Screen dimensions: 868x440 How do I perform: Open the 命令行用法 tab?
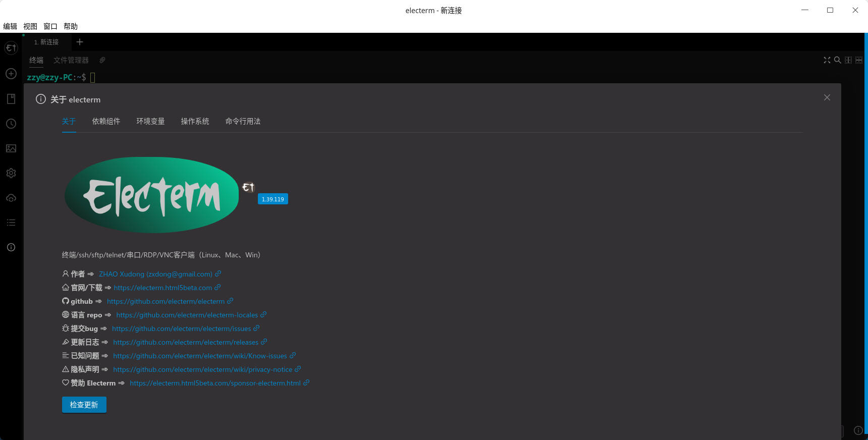(243, 121)
